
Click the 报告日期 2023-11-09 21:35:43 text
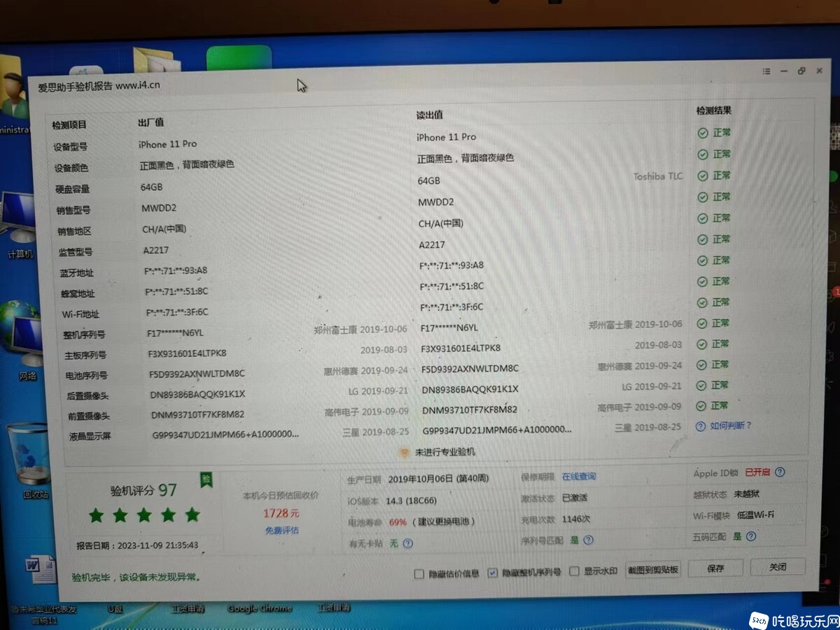click(137, 545)
